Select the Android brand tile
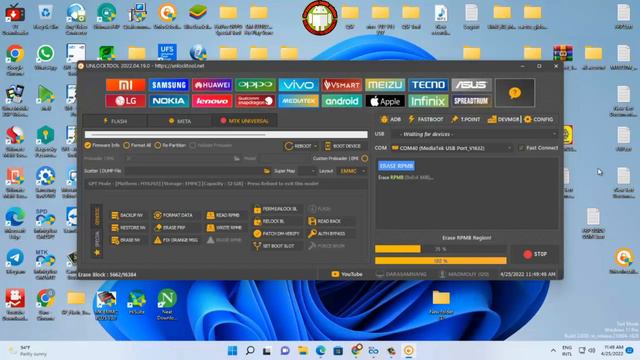This screenshot has height=360, width=640. [342, 101]
